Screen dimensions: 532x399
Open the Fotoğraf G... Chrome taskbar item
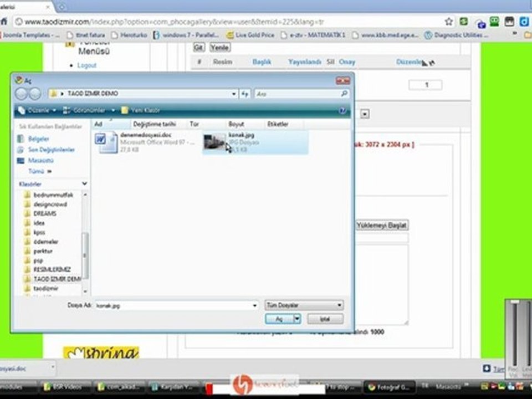389,387
